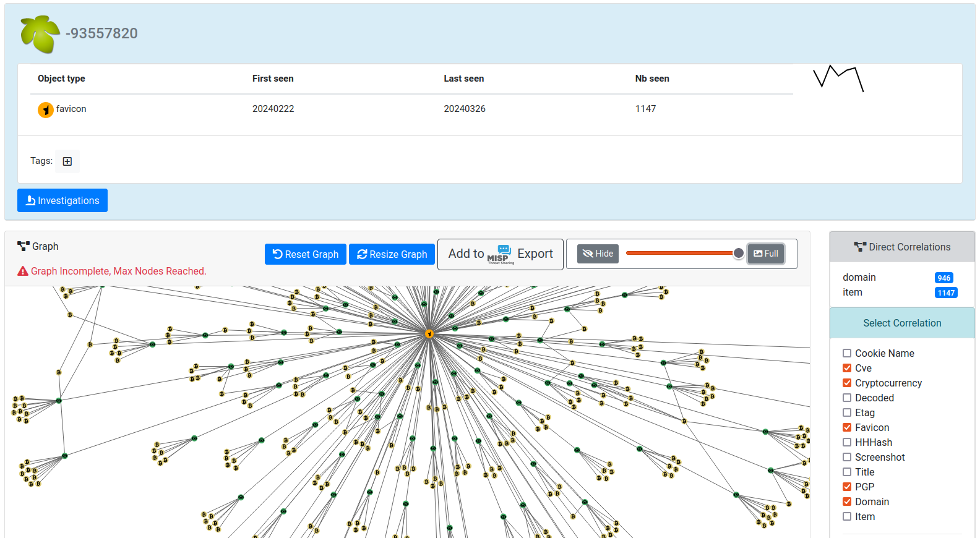This screenshot has width=980, height=538.
Task: Click the orange graph level slider handle
Action: pos(738,253)
